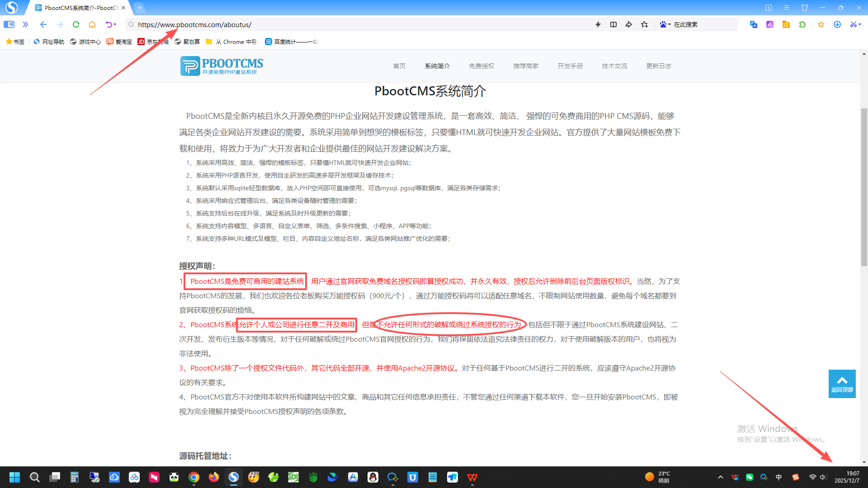Launch the scissors screenshot tool
The image size is (868, 488).
(854, 24)
